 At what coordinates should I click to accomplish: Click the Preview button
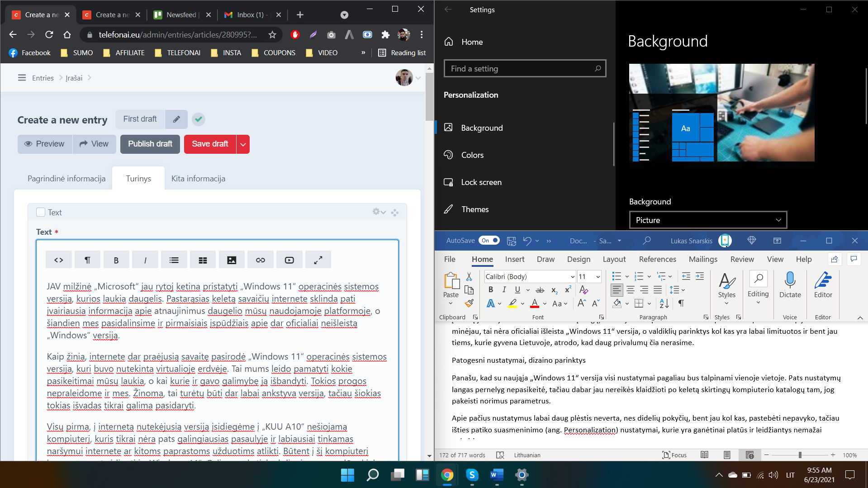pyautogui.click(x=44, y=144)
